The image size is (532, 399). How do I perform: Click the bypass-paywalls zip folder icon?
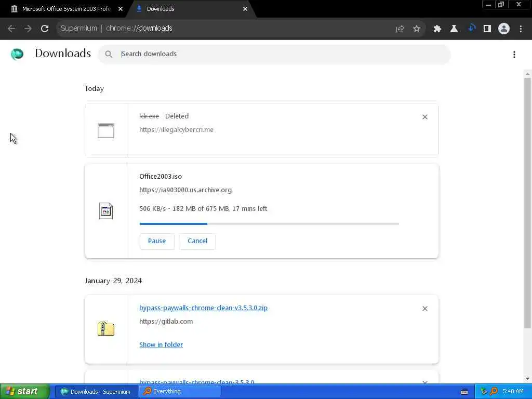106,328
